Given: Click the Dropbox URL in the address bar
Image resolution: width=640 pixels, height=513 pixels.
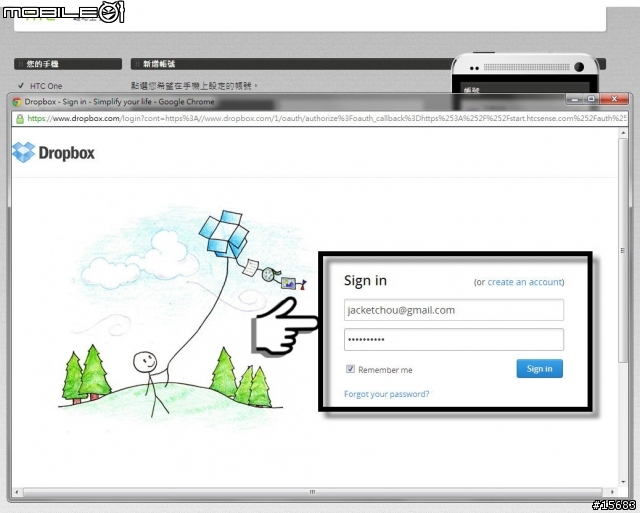Looking at the screenshot, I should click(326, 119).
